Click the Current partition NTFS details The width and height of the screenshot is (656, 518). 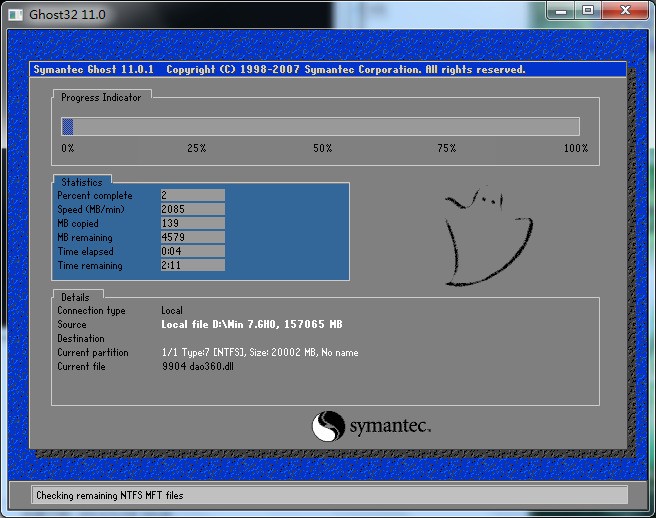point(259,353)
